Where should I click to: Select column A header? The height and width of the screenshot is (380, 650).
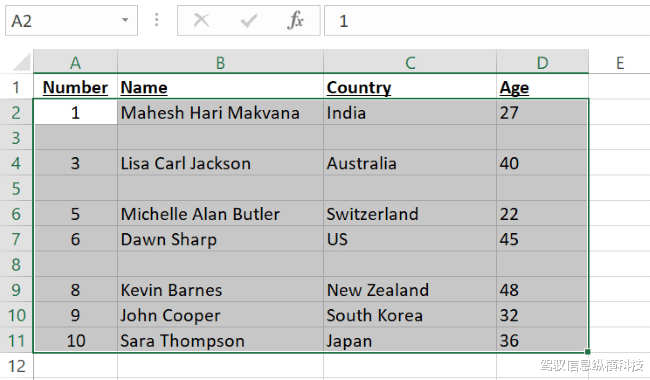pos(75,63)
